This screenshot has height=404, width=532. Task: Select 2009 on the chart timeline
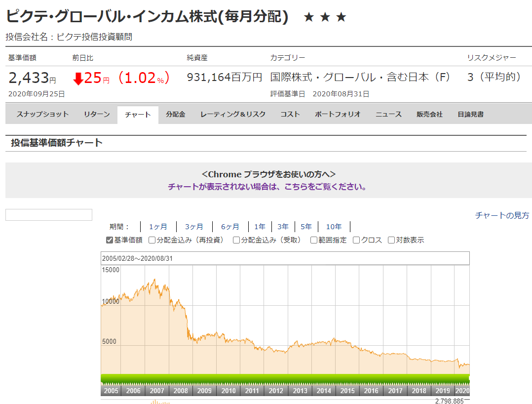(x=204, y=391)
